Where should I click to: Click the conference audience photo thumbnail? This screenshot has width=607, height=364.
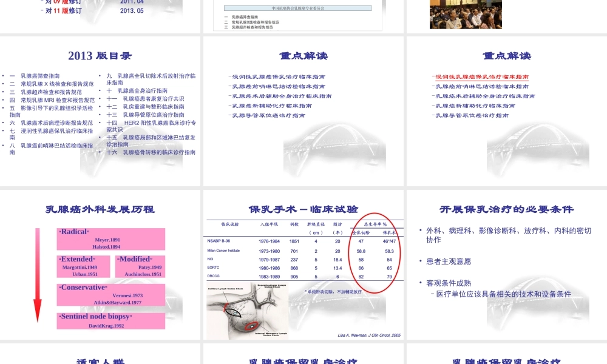(465, 13)
